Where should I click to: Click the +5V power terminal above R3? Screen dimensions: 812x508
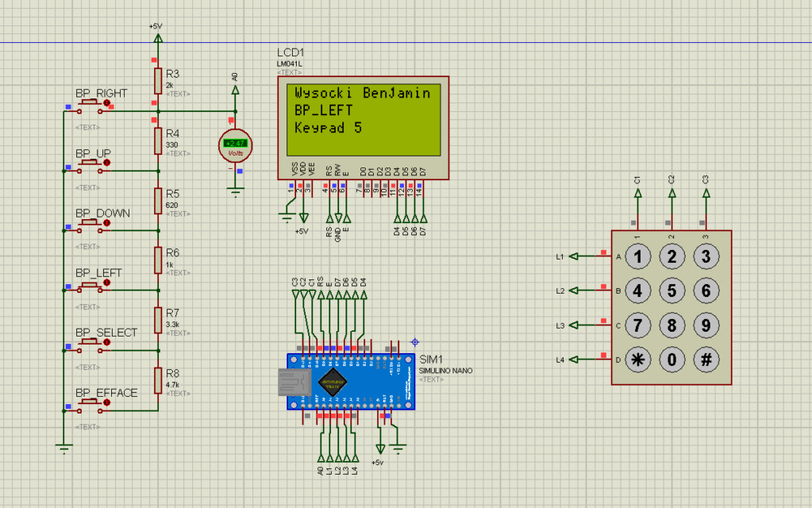pos(158,37)
